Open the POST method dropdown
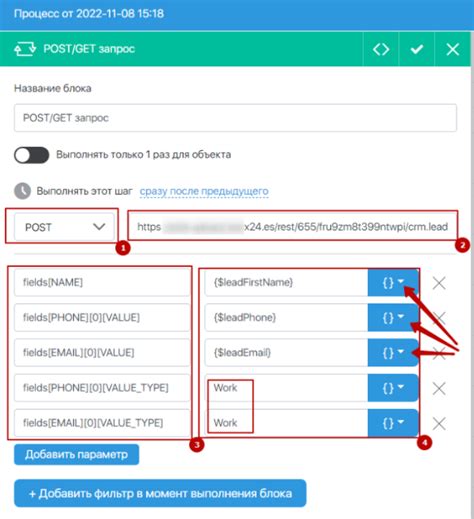The image size is (474, 519). coord(64,227)
